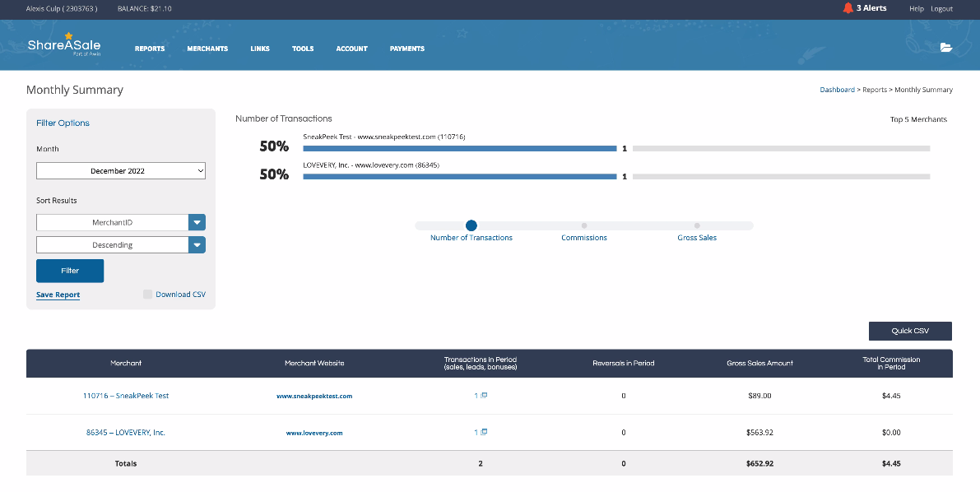Visit www.lovevery.com website link
Screen dimensions: 980x492
point(314,433)
